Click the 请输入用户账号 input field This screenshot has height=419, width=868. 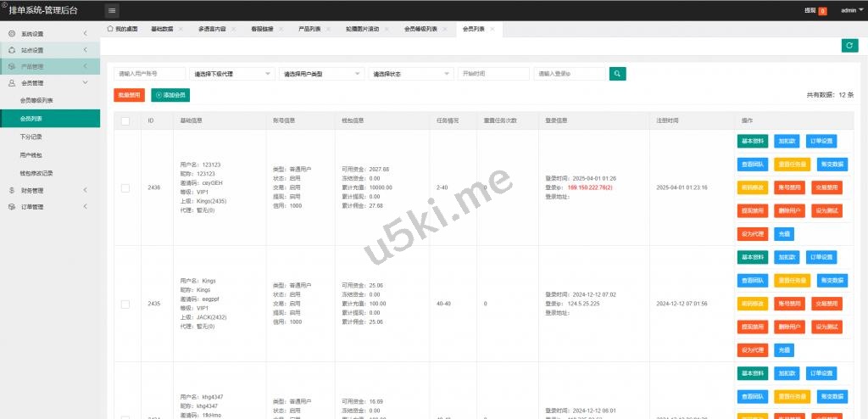pyautogui.click(x=149, y=74)
